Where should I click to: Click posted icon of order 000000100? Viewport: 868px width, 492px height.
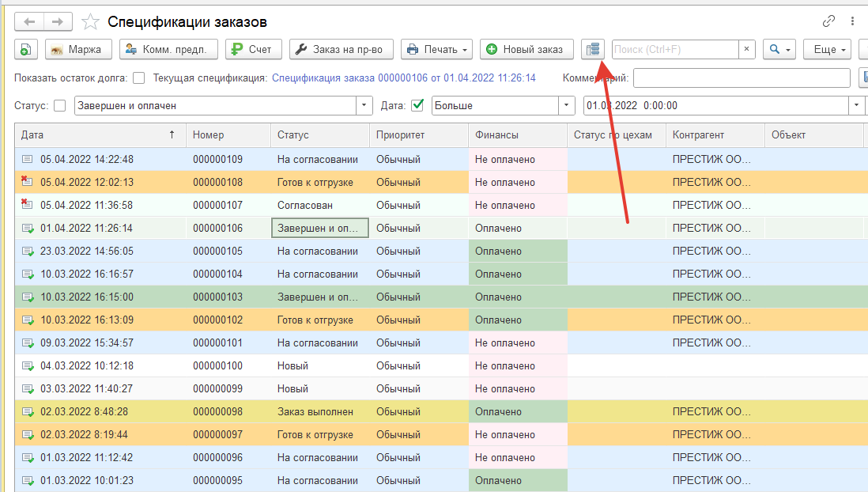(28, 366)
